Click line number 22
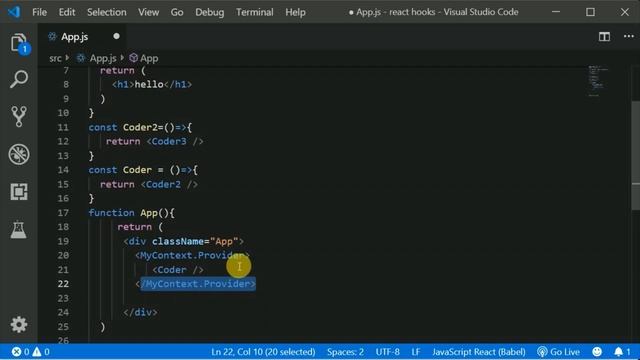Viewport: 640px width, 360px height. click(x=63, y=284)
